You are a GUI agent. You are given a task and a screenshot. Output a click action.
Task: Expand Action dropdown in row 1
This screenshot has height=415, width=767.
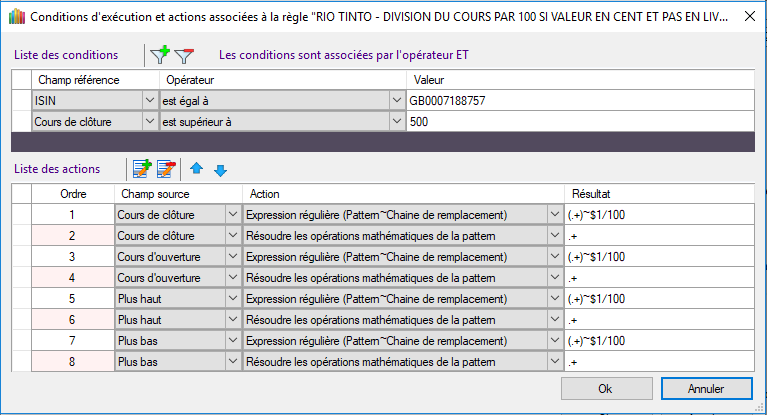click(555, 214)
